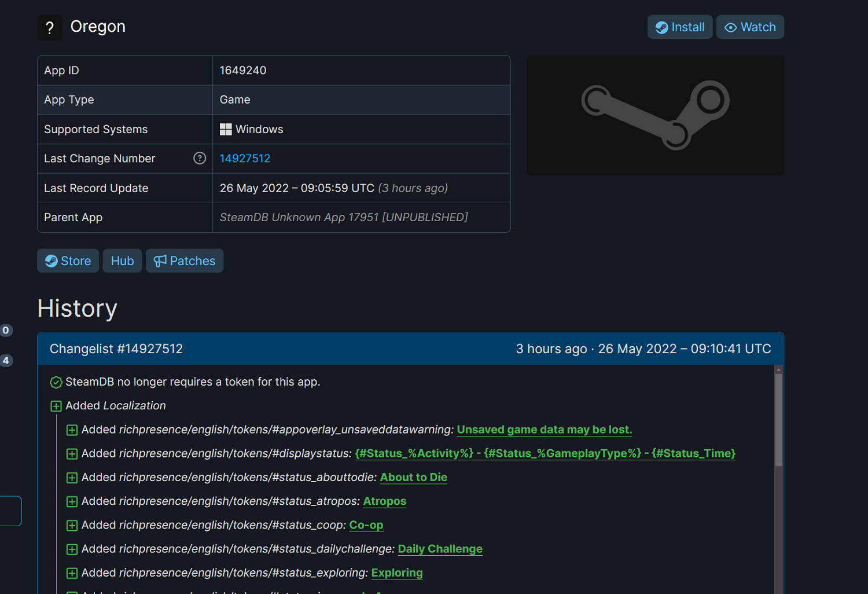Click the question mark app icon beside Oregon

point(50,27)
